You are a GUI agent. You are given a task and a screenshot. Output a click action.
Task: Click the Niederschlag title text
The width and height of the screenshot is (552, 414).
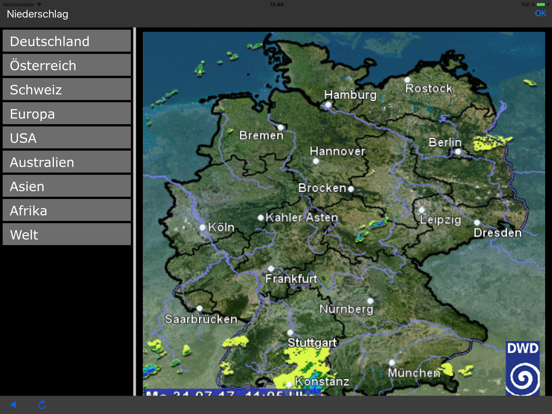pos(37,14)
